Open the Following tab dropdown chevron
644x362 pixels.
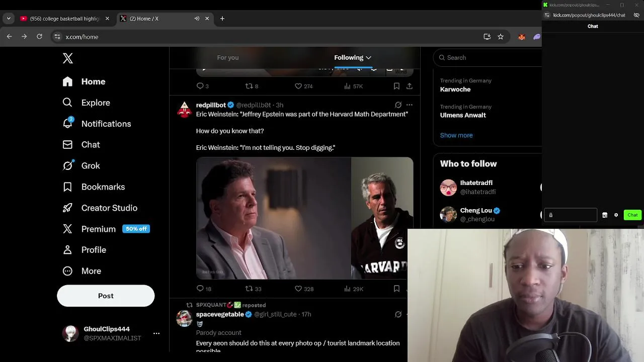tap(368, 58)
